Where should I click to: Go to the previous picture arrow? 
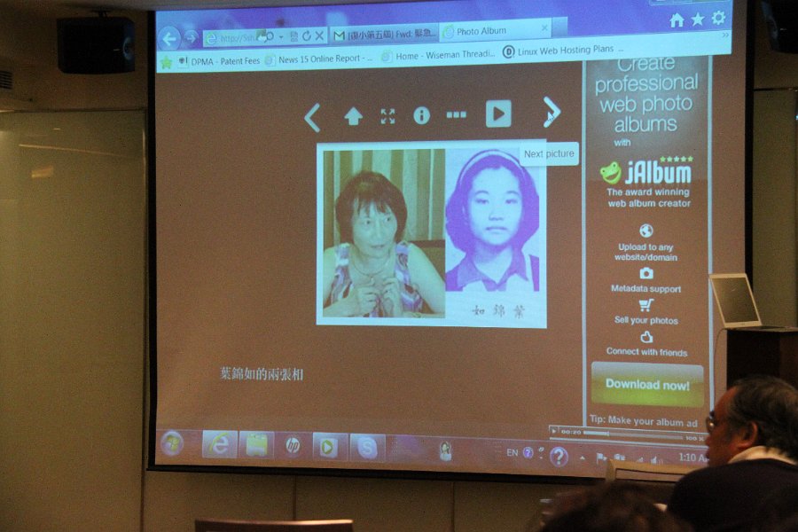click(x=312, y=117)
